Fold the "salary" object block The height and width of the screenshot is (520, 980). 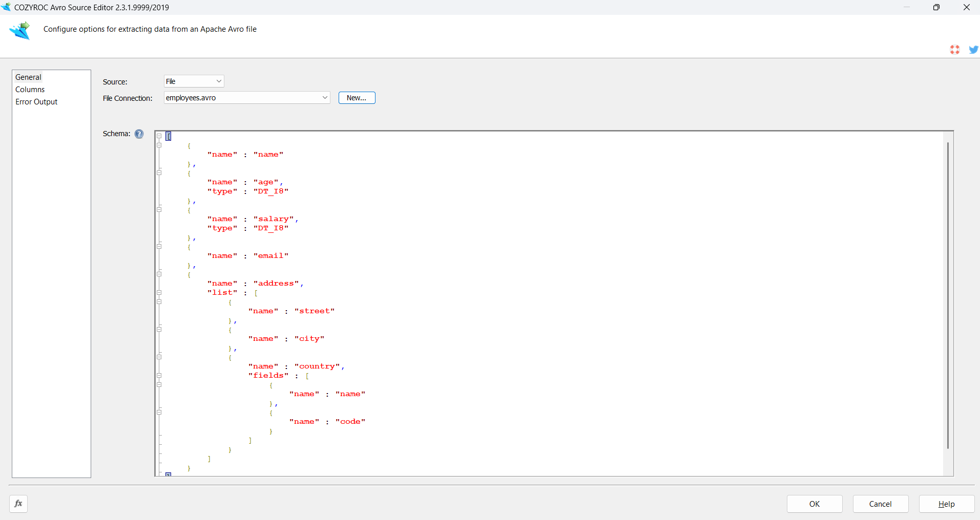[x=159, y=210]
